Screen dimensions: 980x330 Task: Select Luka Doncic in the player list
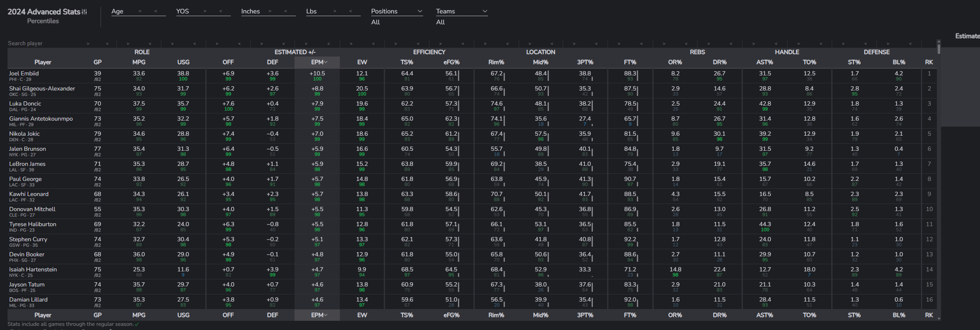25,103
